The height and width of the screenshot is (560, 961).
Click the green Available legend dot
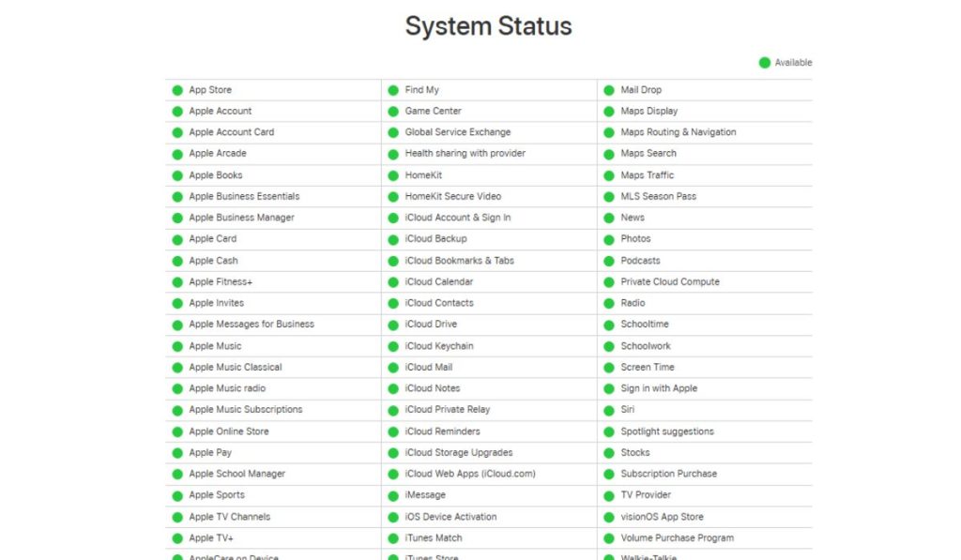(764, 63)
